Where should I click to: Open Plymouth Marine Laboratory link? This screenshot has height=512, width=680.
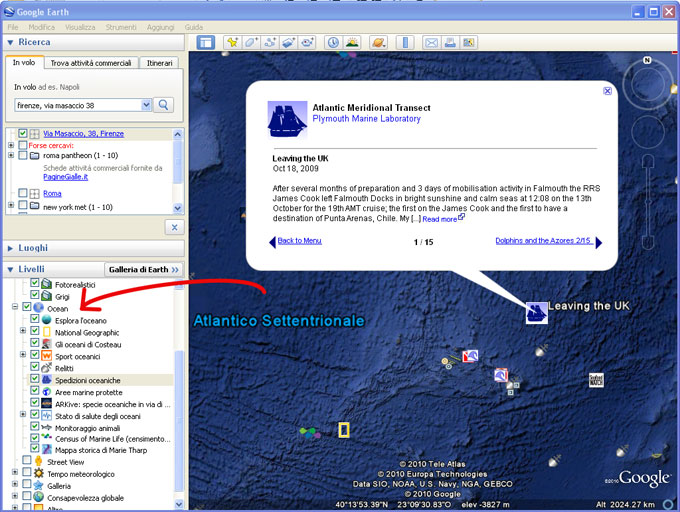(x=366, y=119)
